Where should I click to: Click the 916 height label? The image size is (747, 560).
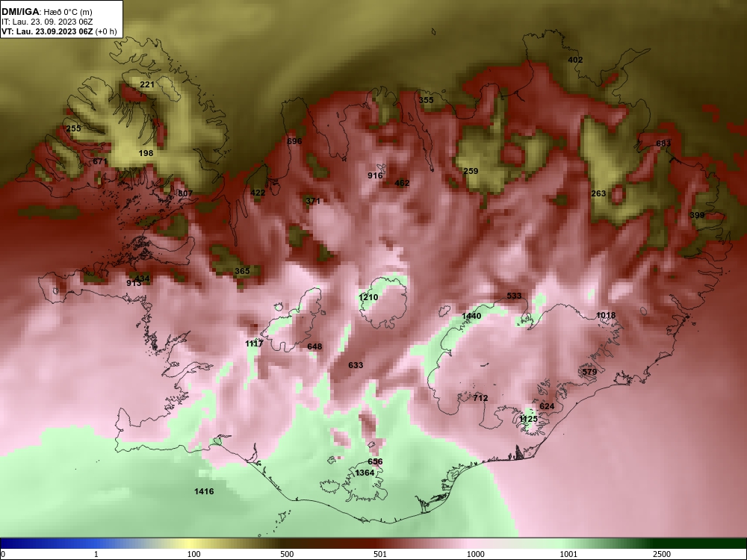375,175
